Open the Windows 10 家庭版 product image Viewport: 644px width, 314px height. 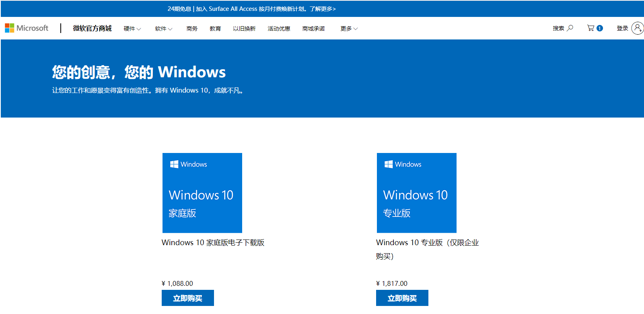click(x=202, y=193)
